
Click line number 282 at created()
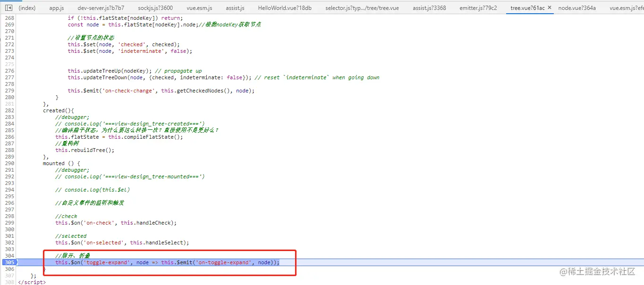click(9, 110)
